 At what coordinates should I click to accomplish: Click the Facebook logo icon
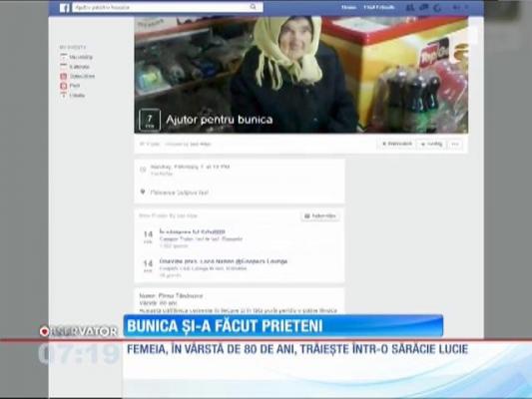[x=65, y=7]
